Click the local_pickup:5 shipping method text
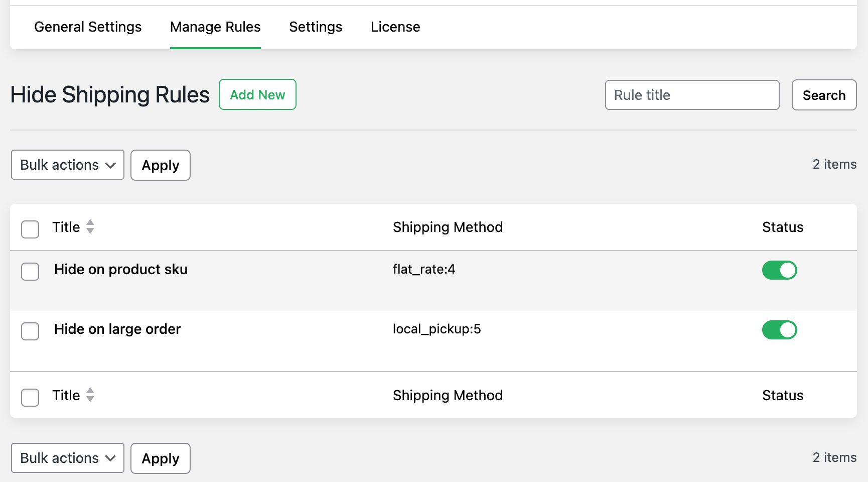Image resolution: width=868 pixels, height=482 pixels. [x=437, y=329]
